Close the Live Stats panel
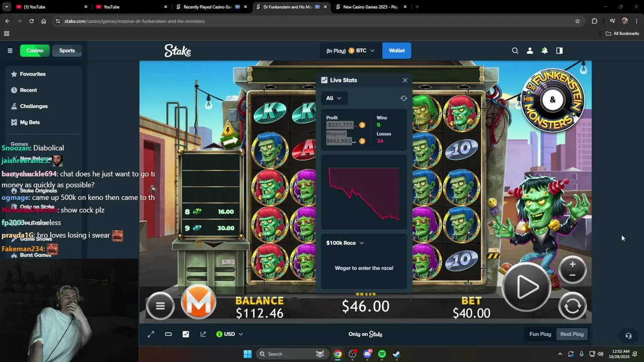The height and width of the screenshot is (362, 644). pos(405,80)
